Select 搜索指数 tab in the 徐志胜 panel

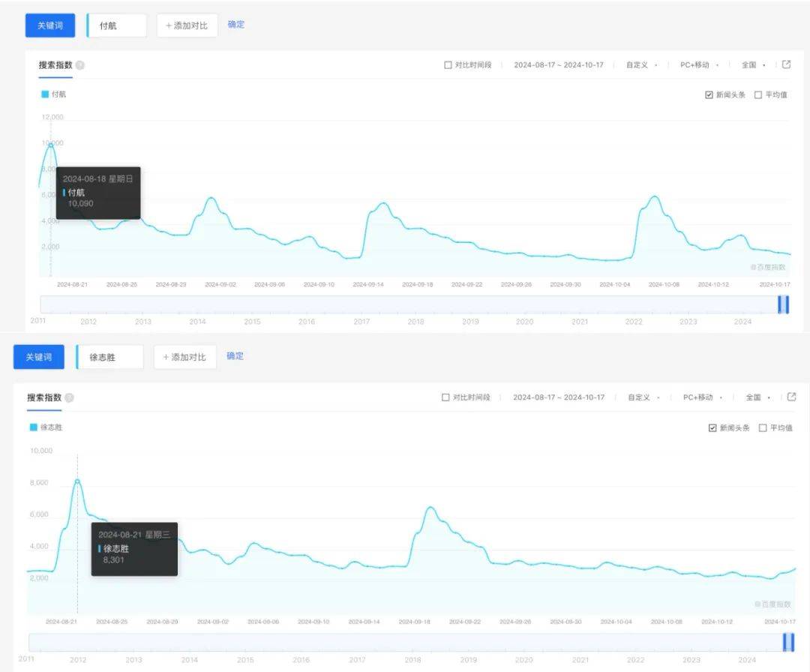click(x=44, y=397)
